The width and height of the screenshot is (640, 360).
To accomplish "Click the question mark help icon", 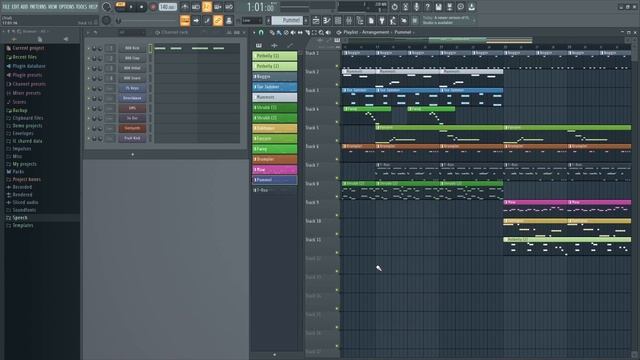I will 427,7.
